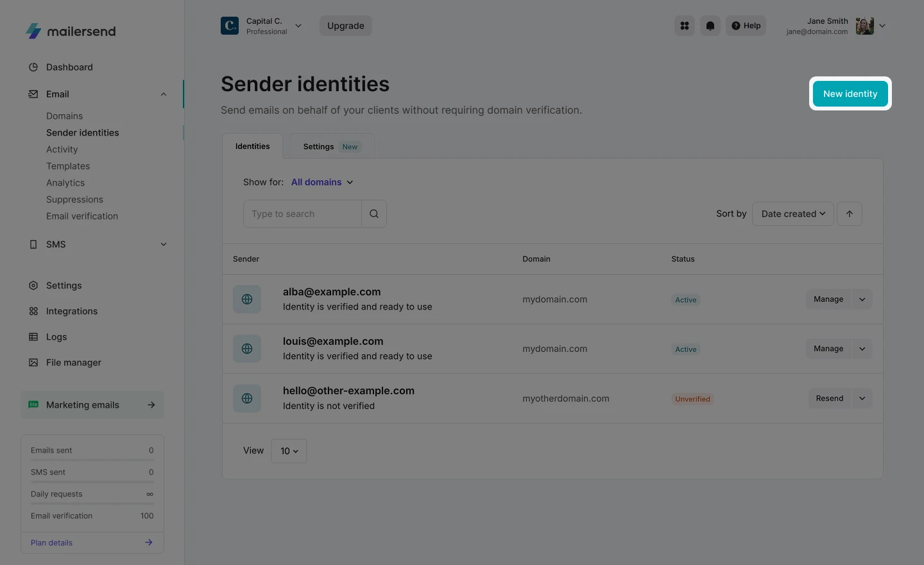This screenshot has width=924, height=565.
Task: Open the All domains filter dropdown
Action: [x=322, y=182]
